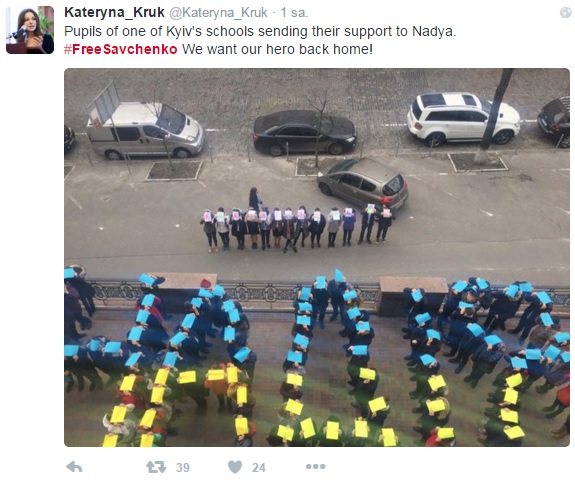This screenshot has height=484, width=575.
Task: Expand the tweet text about Kyiv's schools
Action: click(260, 32)
